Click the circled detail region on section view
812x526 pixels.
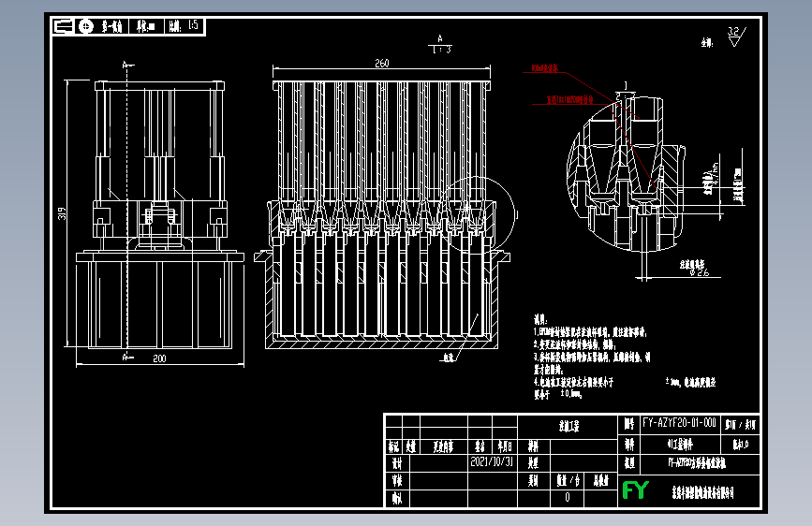tap(478, 213)
